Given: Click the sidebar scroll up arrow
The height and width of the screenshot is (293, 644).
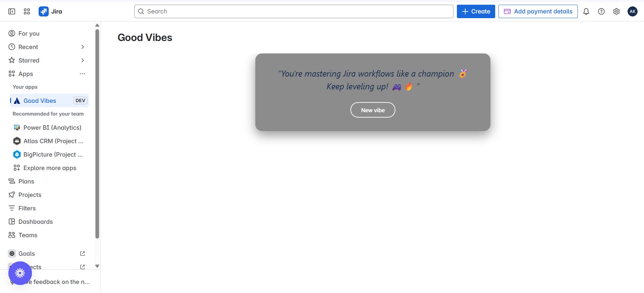Looking at the screenshot, I should pos(97,25).
